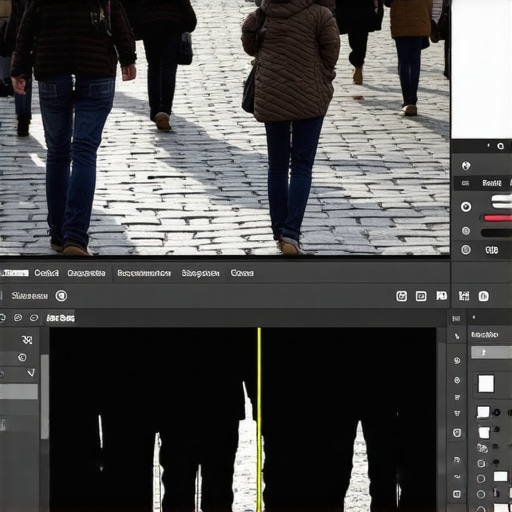Click the globe icon in the upper right panel
The image size is (512, 512).
click(x=466, y=165)
